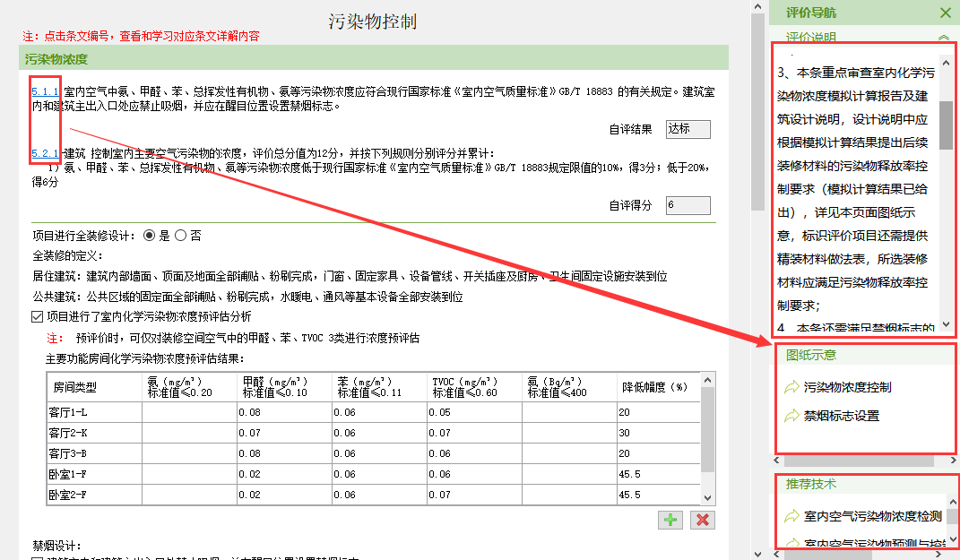Close the 评价导航 panel with the X icon
The width and height of the screenshot is (960, 560).
coord(945,13)
